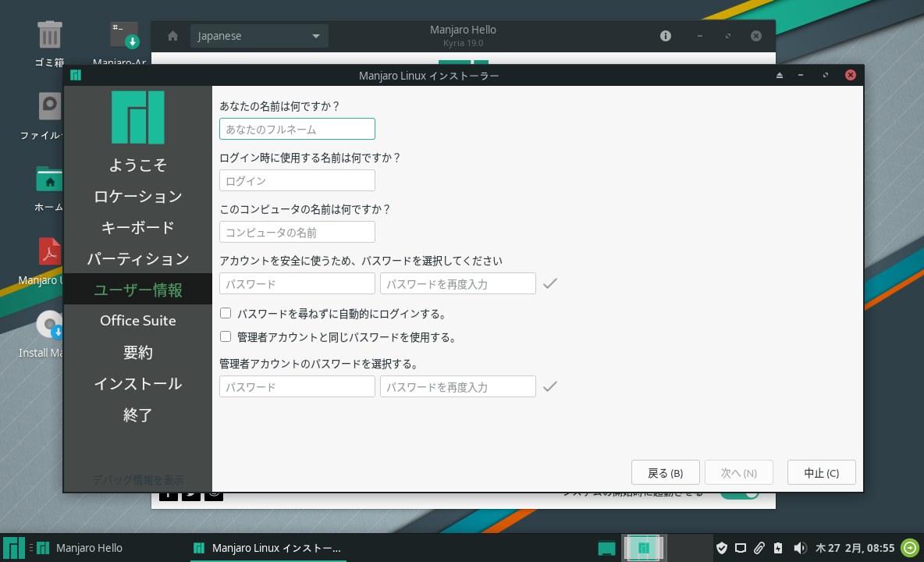Open the display tray icon
Screen dimensions: 924x562
[x=740, y=548]
